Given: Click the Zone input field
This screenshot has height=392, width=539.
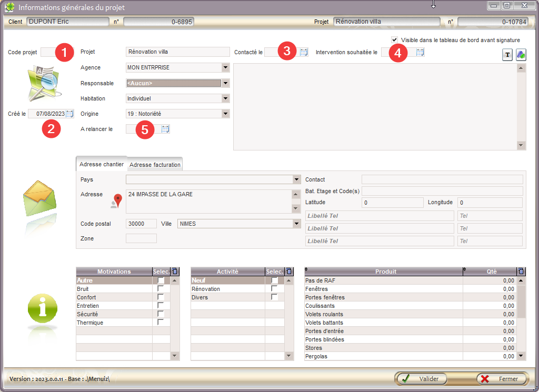Looking at the screenshot, I should tap(141, 238).
